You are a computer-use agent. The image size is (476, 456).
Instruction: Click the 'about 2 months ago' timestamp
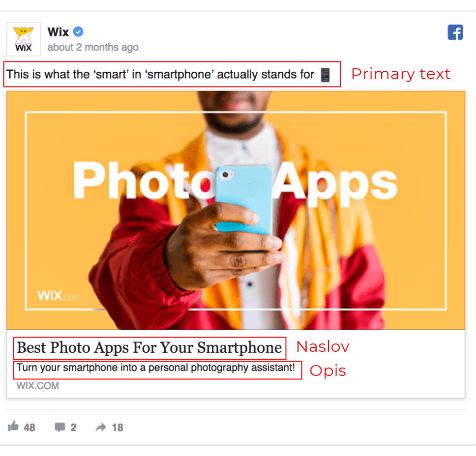click(x=93, y=47)
